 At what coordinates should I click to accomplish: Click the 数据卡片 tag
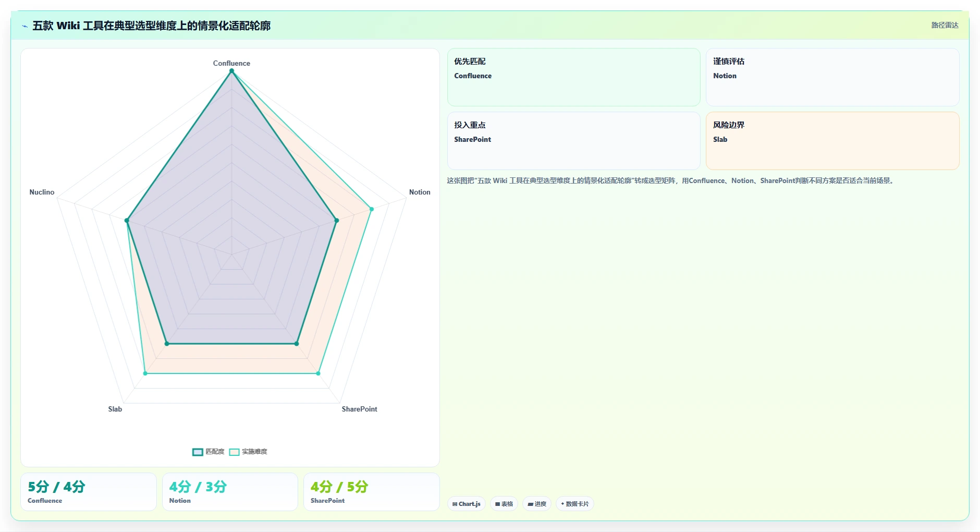[x=575, y=504]
